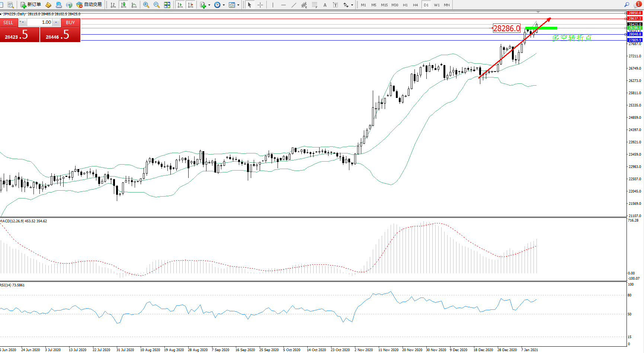Select the crosshair tool
644x353 pixels.
tap(260, 5)
